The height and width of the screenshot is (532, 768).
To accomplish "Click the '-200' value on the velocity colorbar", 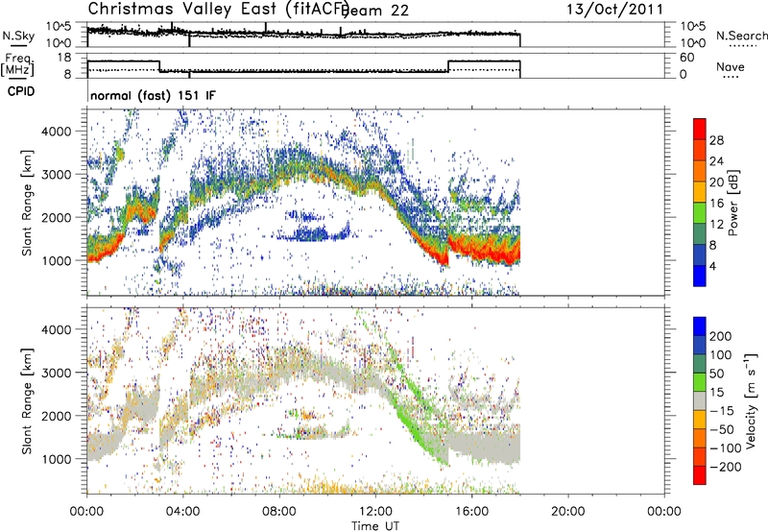I will pyautogui.click(x=725, y=467).
